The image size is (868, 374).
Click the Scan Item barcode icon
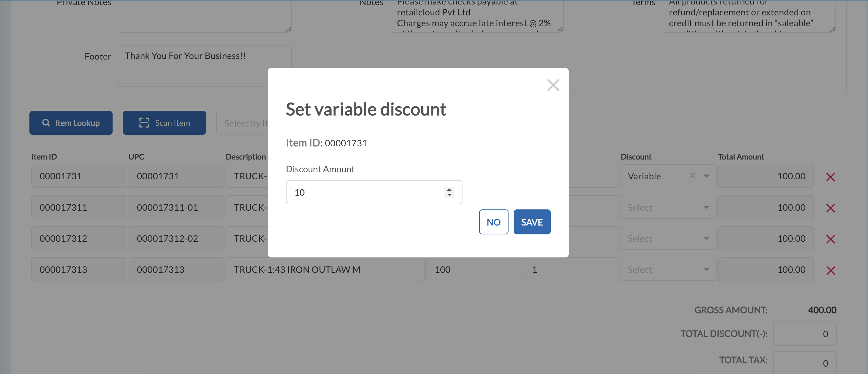pyautogui.click(x=144, y=123)
